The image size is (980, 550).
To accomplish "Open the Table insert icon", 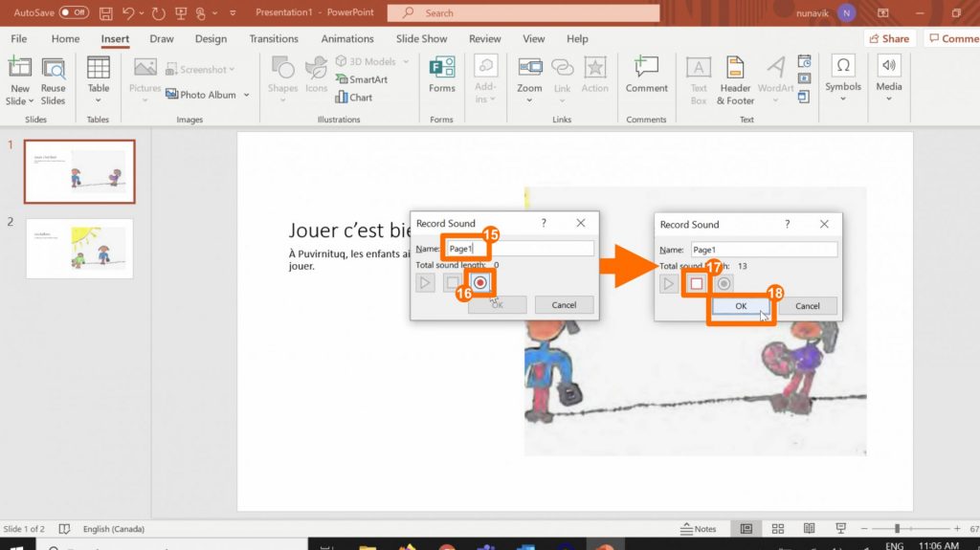I will (x=99, y=70).
